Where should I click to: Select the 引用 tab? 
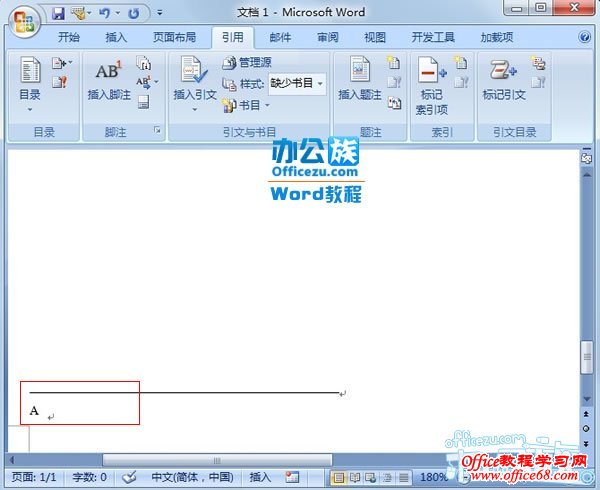point(233,37)
